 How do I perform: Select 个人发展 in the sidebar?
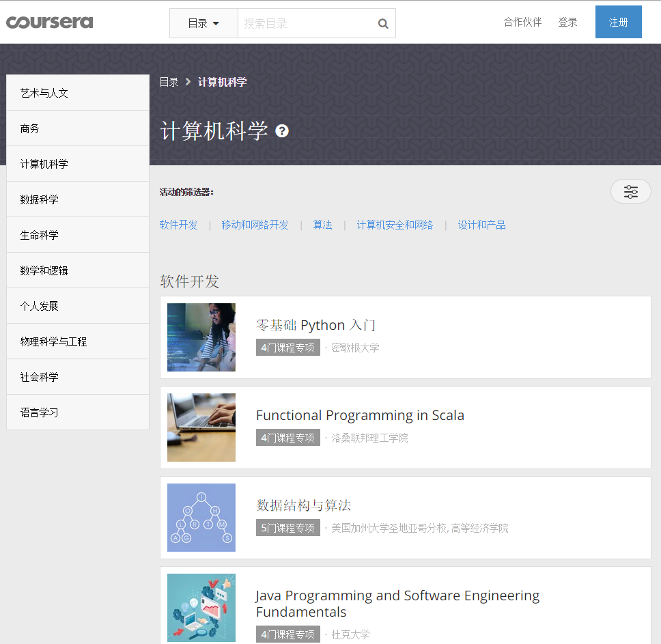click(78, 306)
